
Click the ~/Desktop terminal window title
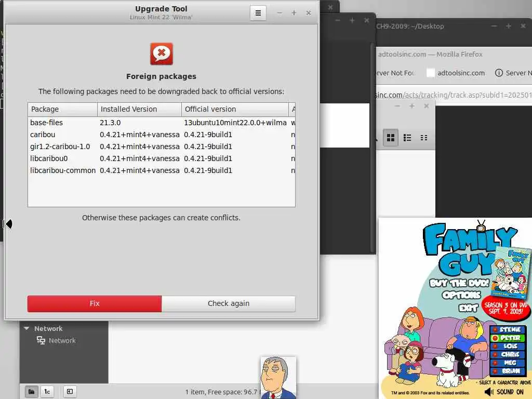click(x=410, y=26)
